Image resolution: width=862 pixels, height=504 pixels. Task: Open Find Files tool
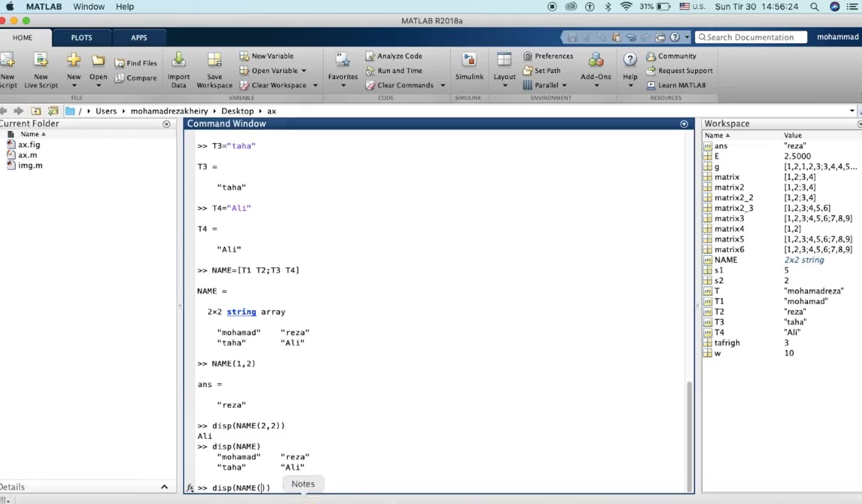pos(136,63)
